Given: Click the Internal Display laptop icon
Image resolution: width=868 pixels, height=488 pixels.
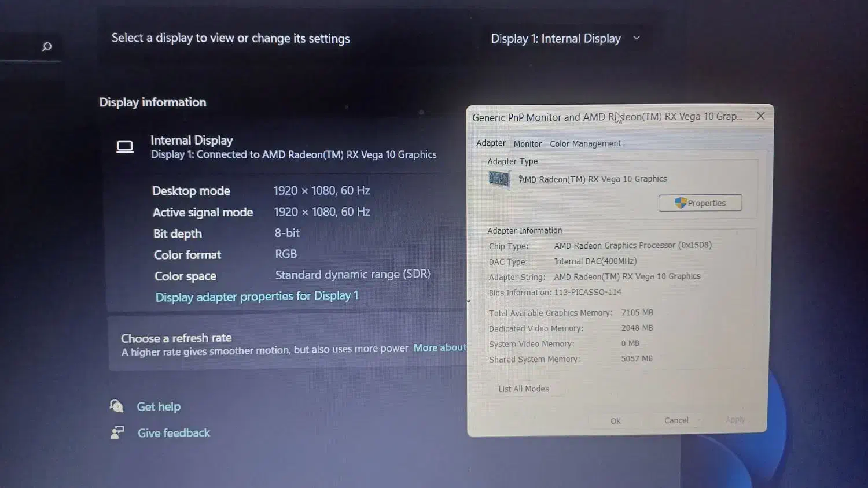Looking at the screenshot, I should pos(125,147).
